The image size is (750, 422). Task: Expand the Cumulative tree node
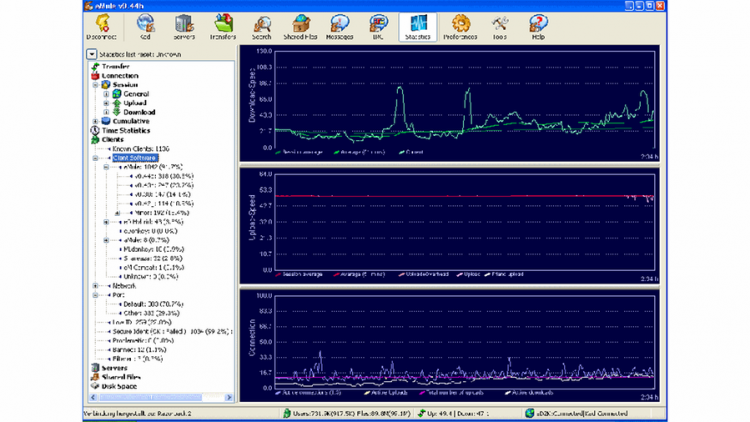[95, 121]
